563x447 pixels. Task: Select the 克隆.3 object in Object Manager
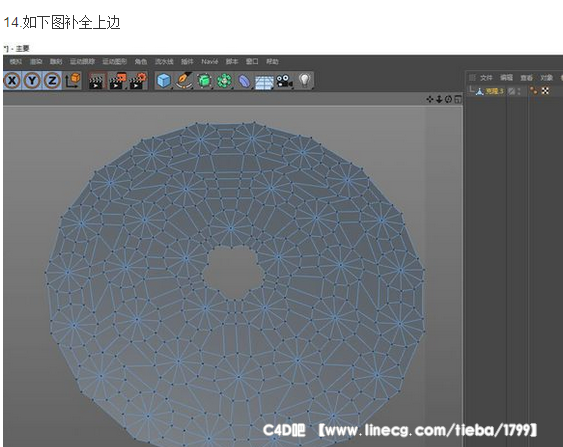[x=495, y=91]
